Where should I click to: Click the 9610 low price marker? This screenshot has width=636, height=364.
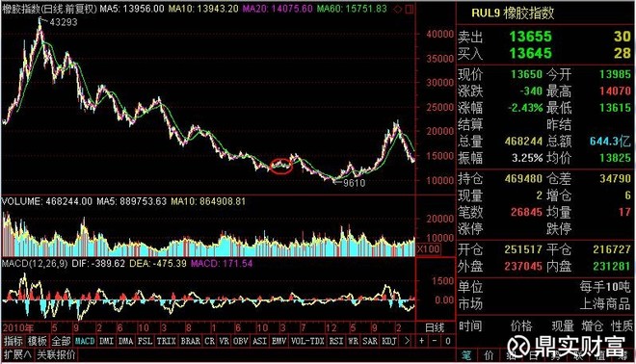355,183
